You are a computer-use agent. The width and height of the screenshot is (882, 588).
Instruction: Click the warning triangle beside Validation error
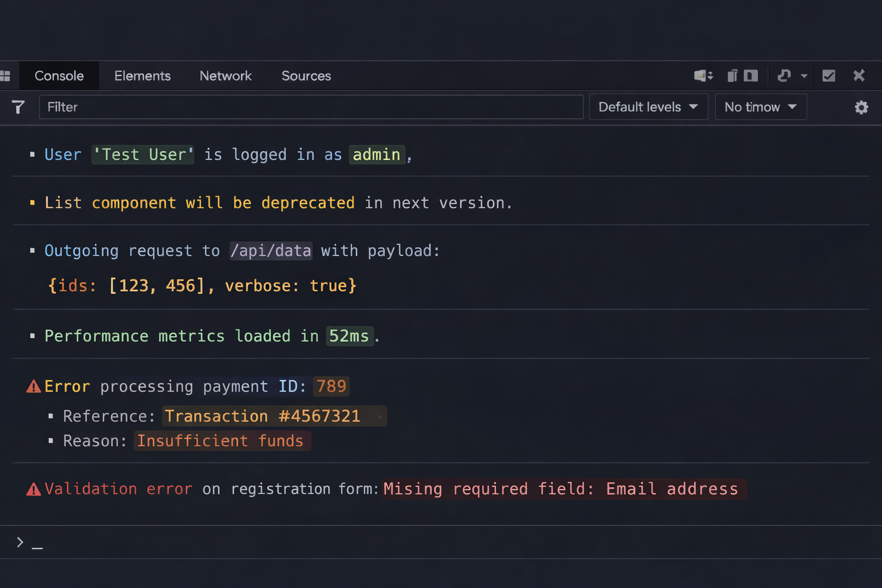pyautogui.click(x=33, y=489)
